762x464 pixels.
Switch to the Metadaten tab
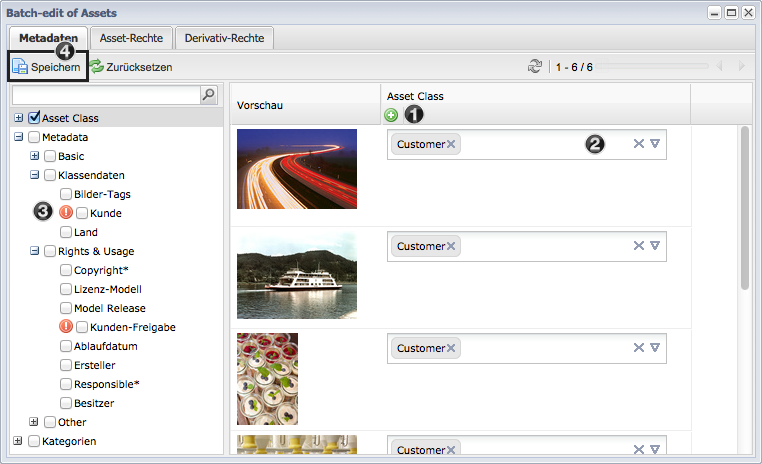tap(48, 38)
